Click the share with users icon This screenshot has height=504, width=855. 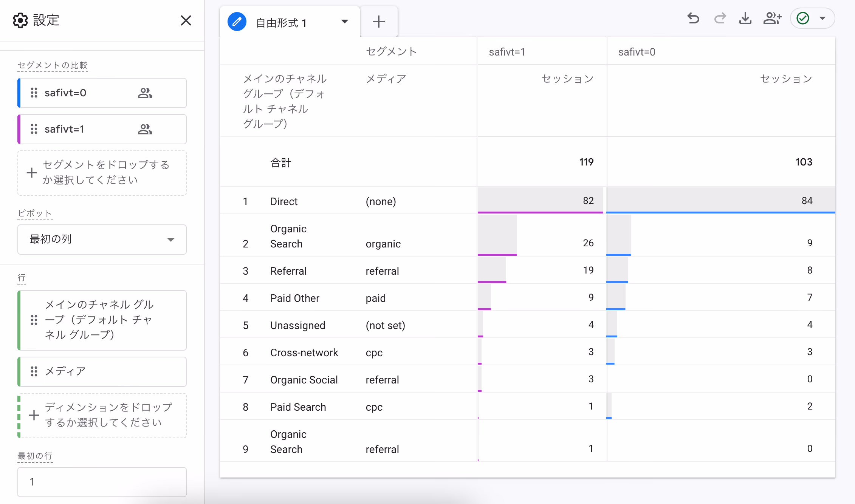click(772, 18)
